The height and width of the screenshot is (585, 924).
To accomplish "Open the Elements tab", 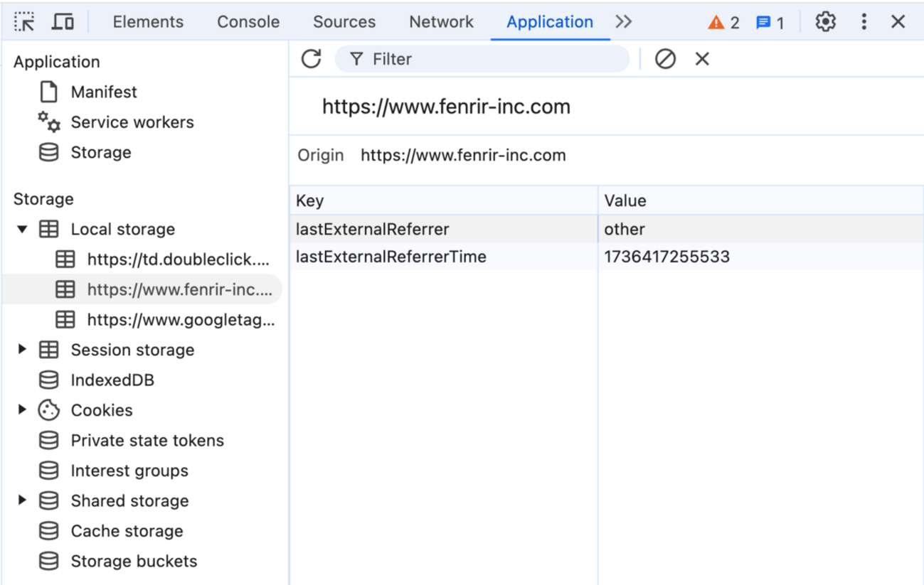I will pos(148,22).
